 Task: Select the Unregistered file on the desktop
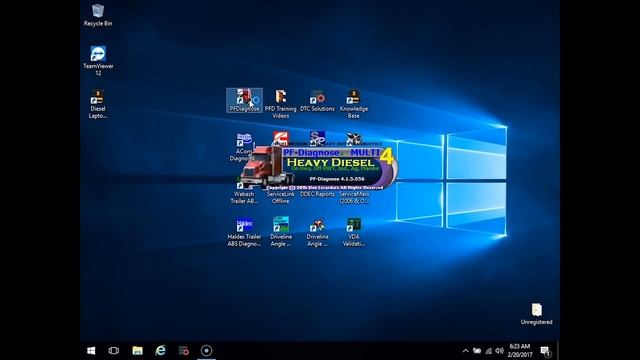(x=536, y=314)
